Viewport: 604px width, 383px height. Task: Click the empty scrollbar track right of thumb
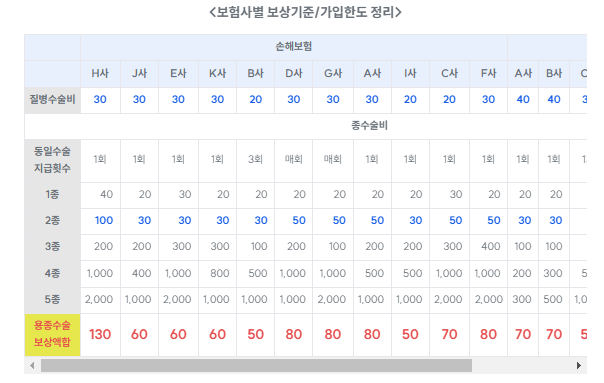pyautogui.click(x=523, y=365)
